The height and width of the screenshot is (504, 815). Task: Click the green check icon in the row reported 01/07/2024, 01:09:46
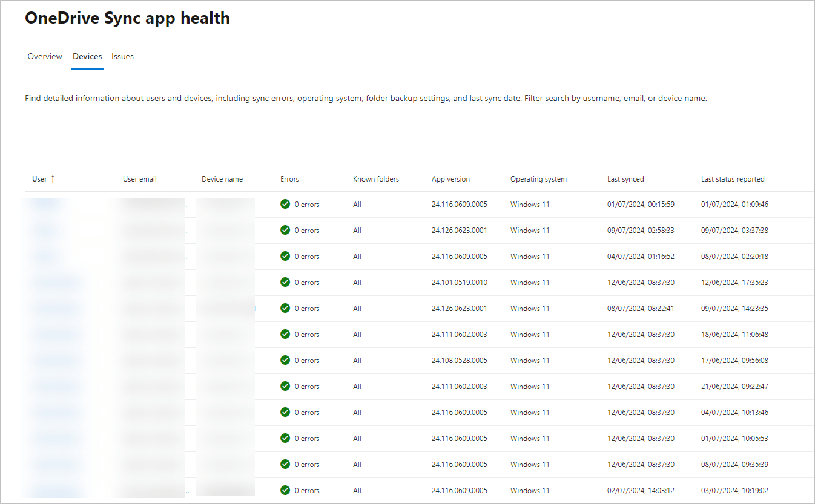(285, 204)
